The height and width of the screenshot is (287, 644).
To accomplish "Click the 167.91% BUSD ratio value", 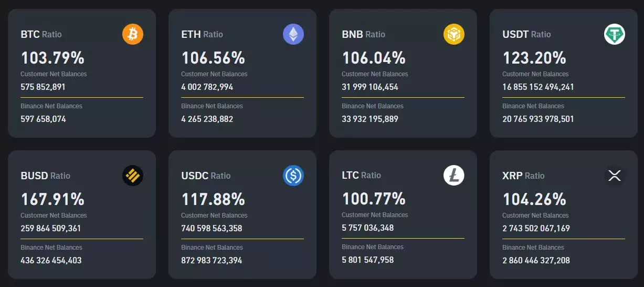I will coord(52,199).
